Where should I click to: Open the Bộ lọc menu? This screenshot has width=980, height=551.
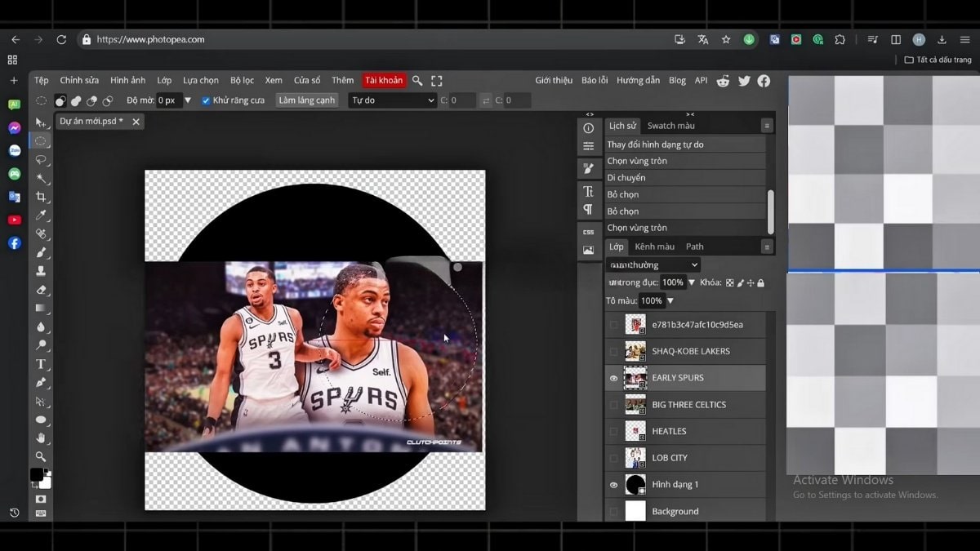pos(241,80)
